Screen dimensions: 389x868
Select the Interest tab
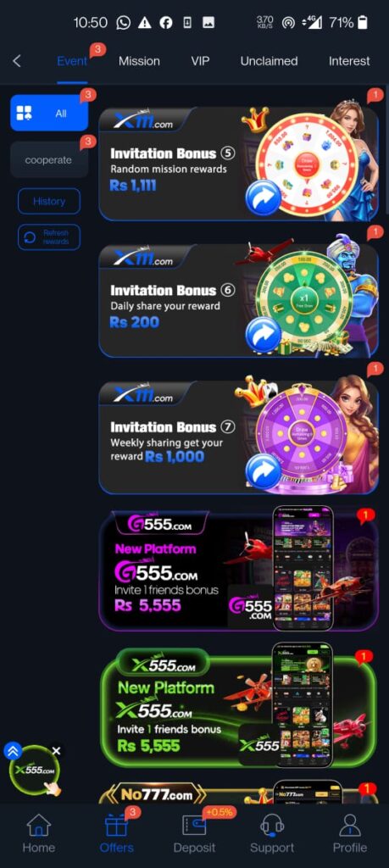click(x=349, y=61)
